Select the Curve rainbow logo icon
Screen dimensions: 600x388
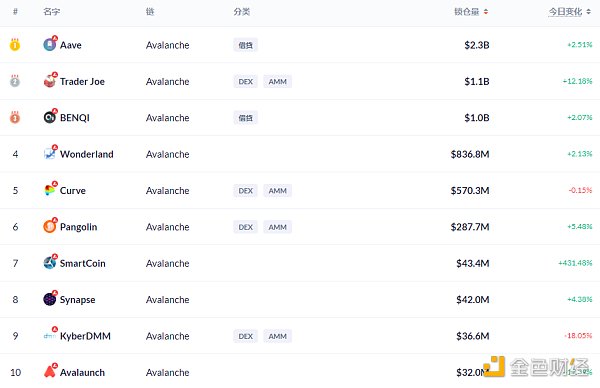coord(49,190)
